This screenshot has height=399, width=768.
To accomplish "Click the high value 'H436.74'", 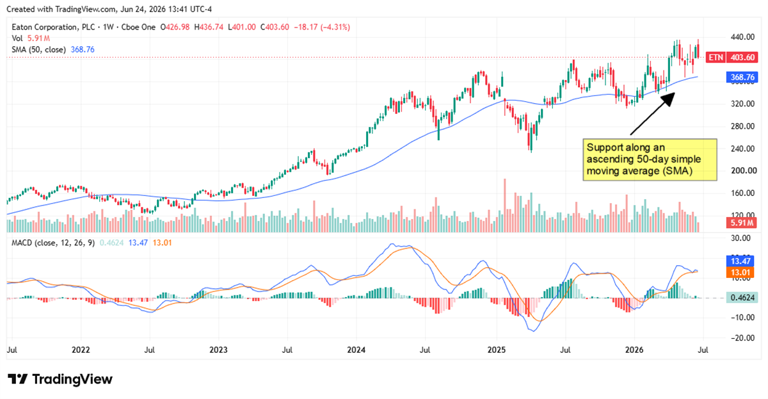I will tap(209, 27).
